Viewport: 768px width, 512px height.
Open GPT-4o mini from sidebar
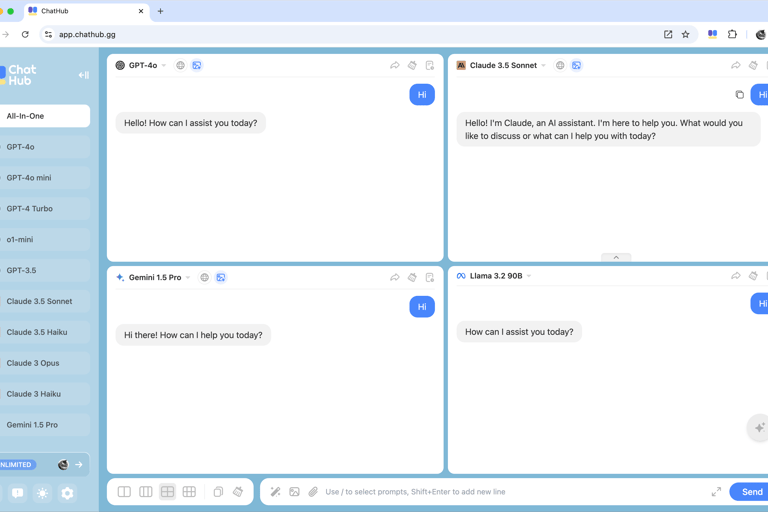coord(44,178)
